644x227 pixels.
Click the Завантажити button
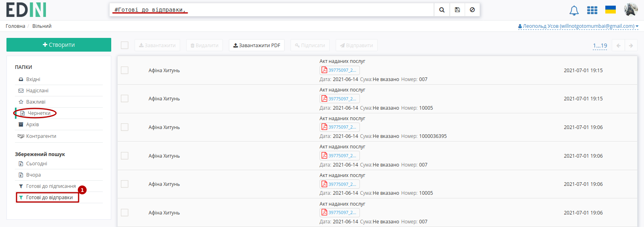pyautogui.click(x=157, y=45)
